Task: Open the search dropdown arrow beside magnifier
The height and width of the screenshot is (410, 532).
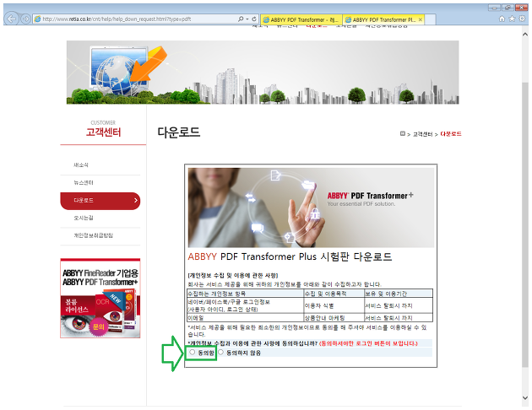Action: [247, 19]
